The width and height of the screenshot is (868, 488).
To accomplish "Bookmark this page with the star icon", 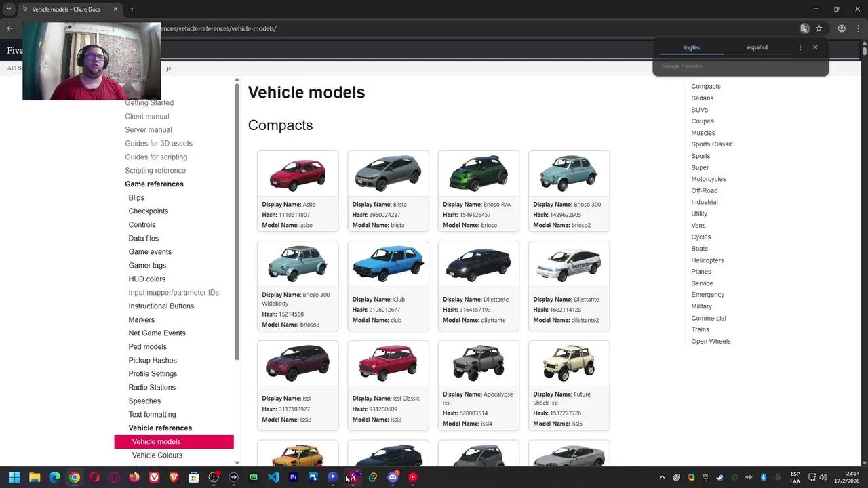I will (819, 28).
